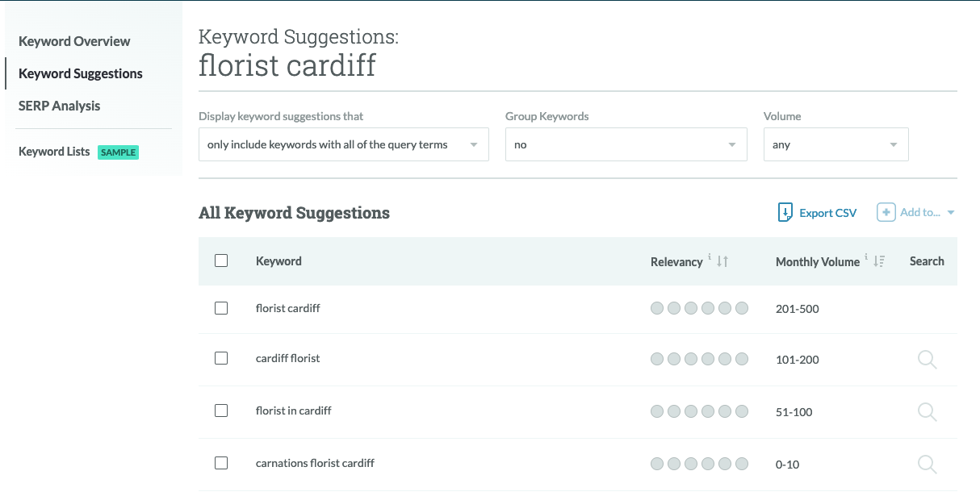
Task: Go to Keyword Overview in sidebar
Action: pyautogui.click(x=74, y=41)
